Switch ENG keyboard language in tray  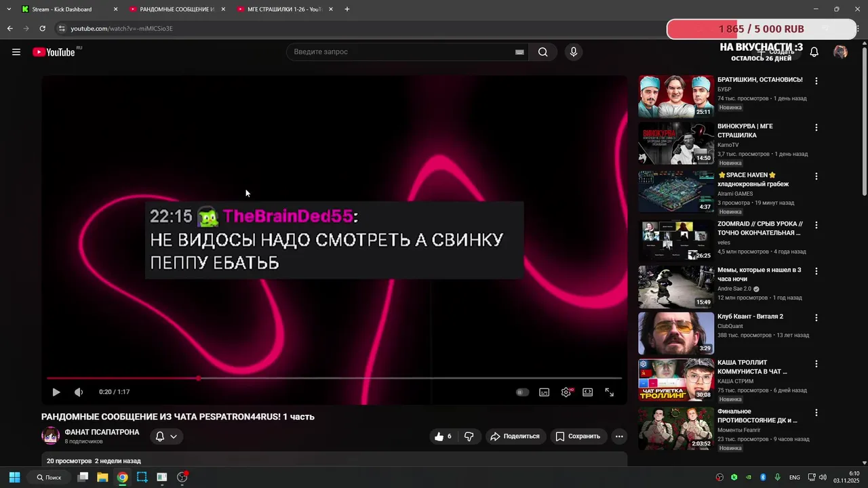pos(794,477)
